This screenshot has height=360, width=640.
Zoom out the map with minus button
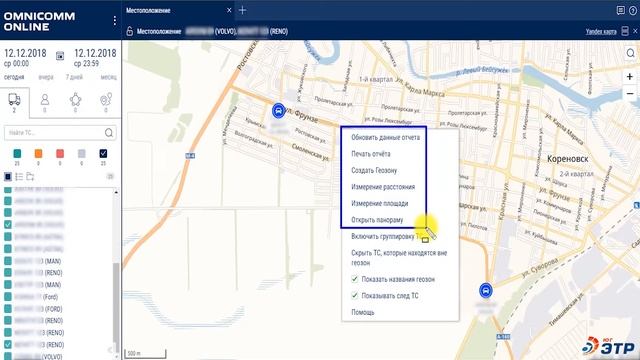(x=630, y=93)
